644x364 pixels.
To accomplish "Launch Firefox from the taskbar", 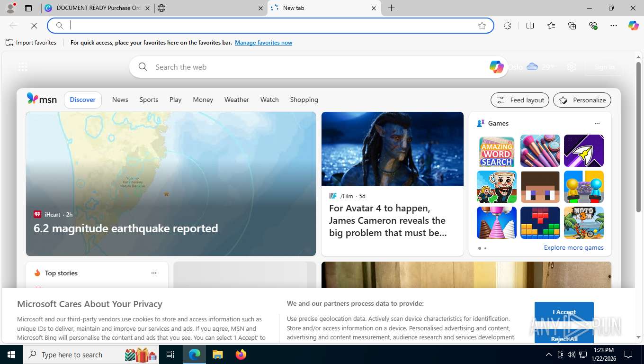I will click(x=241, y=355).
